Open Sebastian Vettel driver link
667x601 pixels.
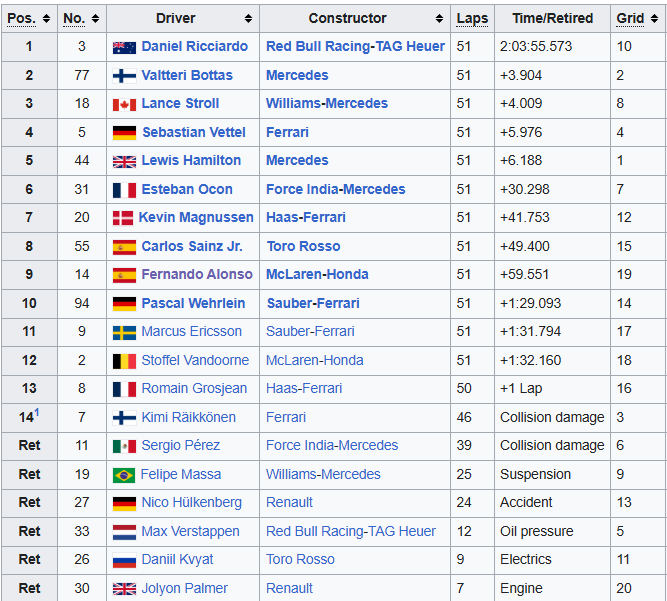pos(194,132)
